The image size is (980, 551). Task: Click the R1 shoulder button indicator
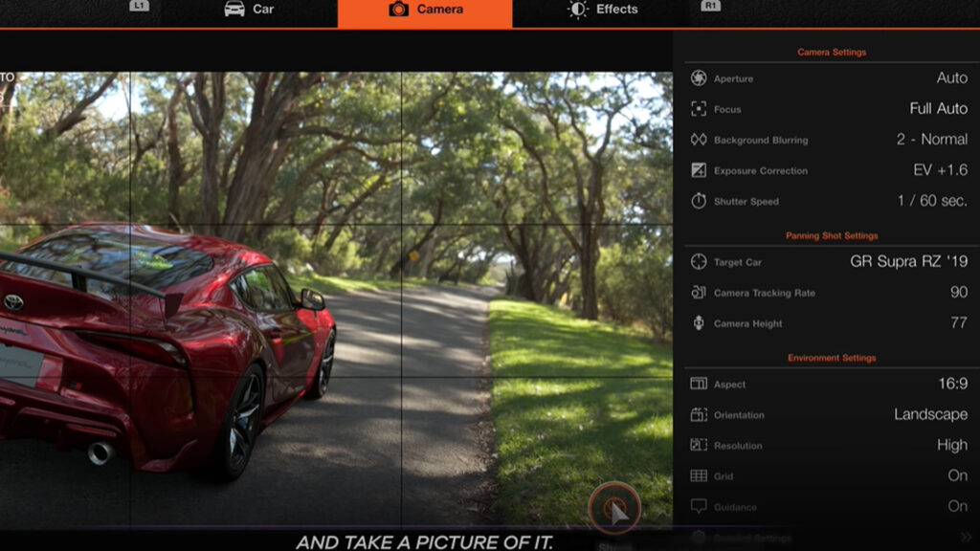711,6
